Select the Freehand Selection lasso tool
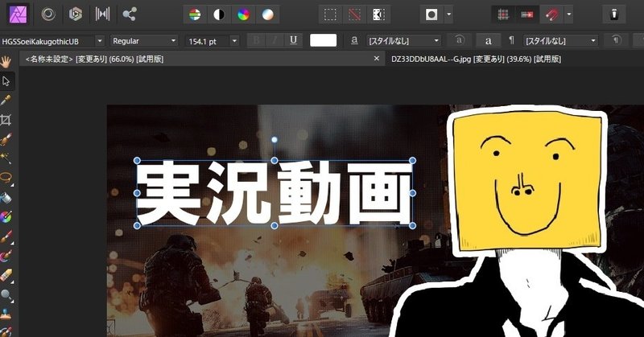 (6, 178)
